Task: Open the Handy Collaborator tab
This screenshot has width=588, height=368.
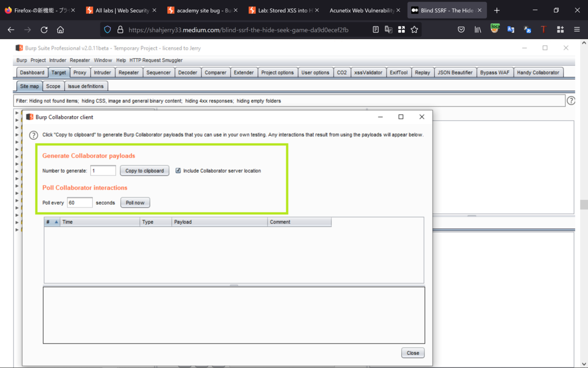Action: [x=538, y=73]
